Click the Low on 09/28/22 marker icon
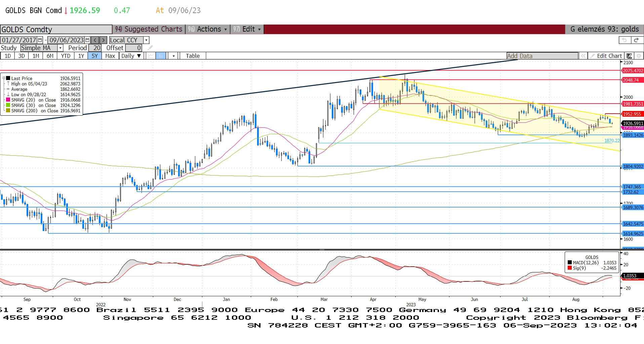 click(8, 94)
